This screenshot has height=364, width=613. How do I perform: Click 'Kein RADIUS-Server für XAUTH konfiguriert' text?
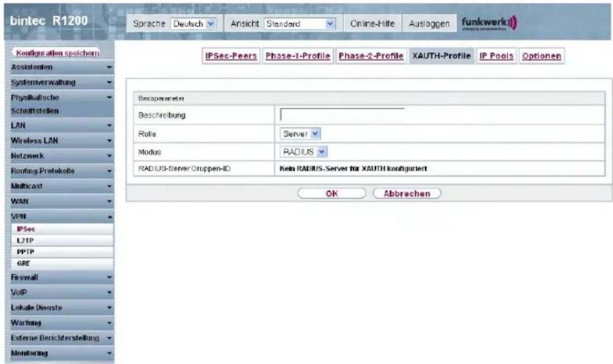click(354, 169)
